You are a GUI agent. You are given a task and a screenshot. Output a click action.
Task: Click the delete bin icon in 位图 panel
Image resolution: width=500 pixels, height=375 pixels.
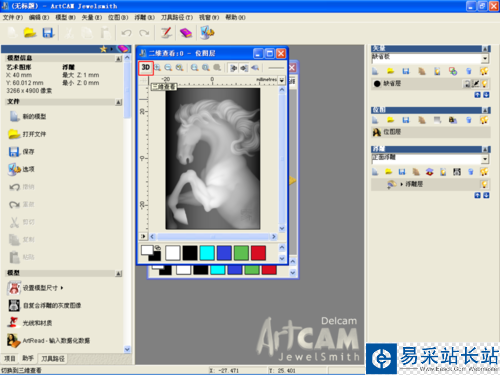click(469, 120)
